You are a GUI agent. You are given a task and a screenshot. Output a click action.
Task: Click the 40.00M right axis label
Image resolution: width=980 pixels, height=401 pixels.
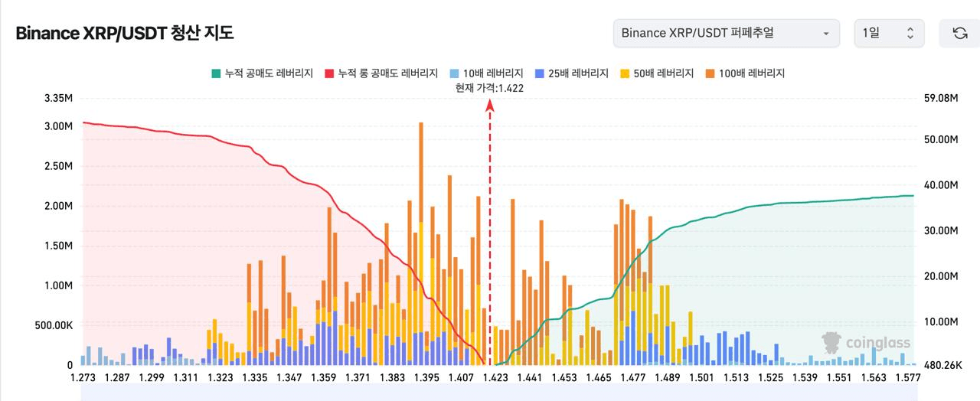(x=942, y=185)
